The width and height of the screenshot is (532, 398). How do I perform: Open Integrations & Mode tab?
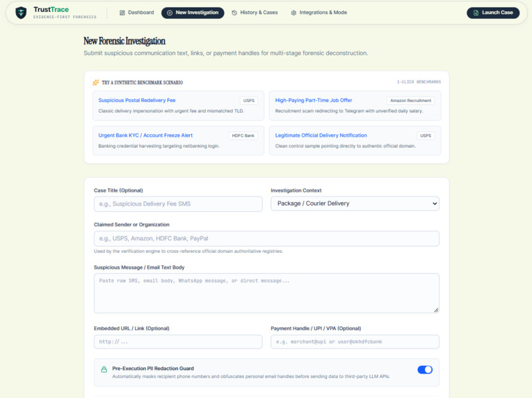(319, 13)
